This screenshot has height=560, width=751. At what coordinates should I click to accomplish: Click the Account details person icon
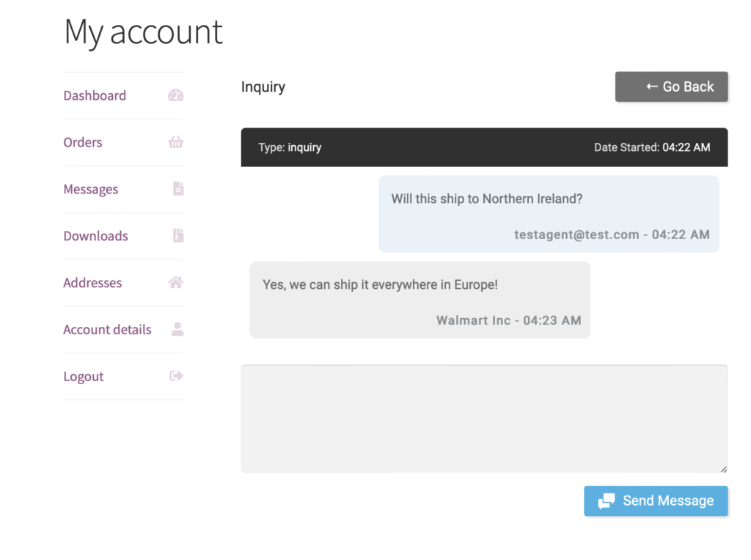click(177, 329)
